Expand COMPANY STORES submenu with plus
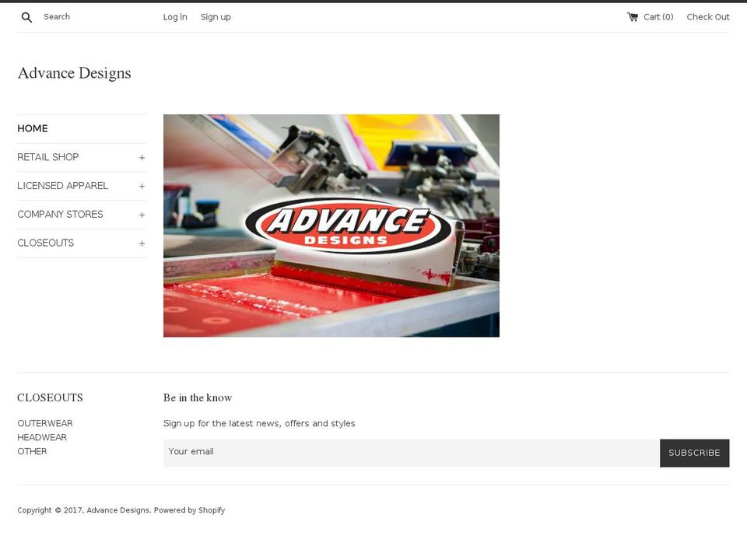The width and height of the screenshot is (747, 560). (x=142, y=215)
